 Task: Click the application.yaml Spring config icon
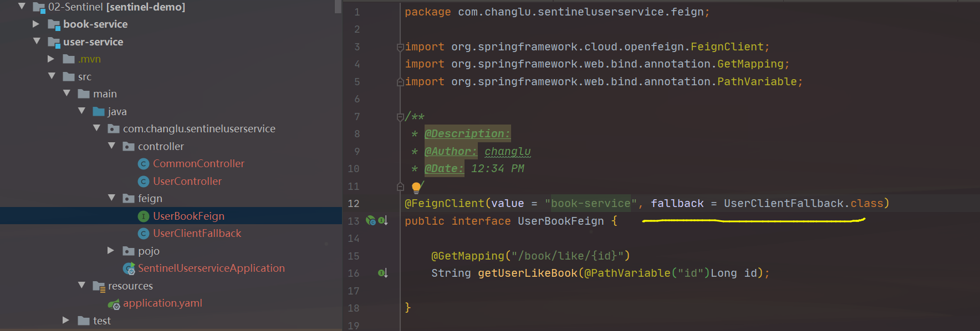[114, 304]
